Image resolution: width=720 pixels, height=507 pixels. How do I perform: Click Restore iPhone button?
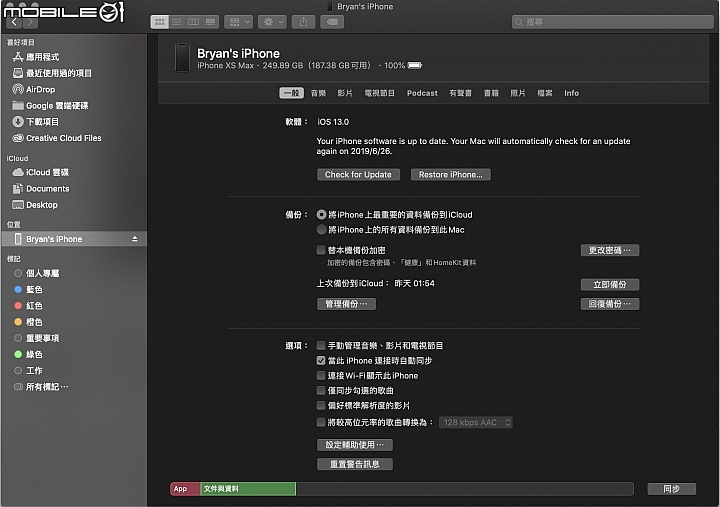tap(450, 175)
